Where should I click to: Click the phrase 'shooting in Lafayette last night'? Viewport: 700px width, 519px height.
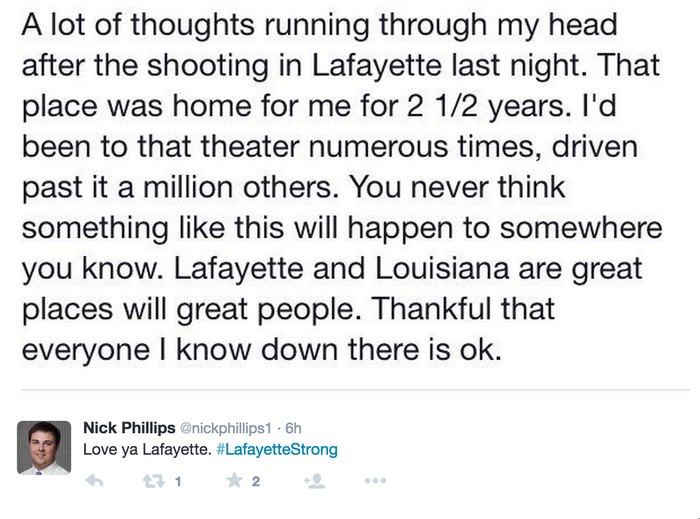coord(367,66)
